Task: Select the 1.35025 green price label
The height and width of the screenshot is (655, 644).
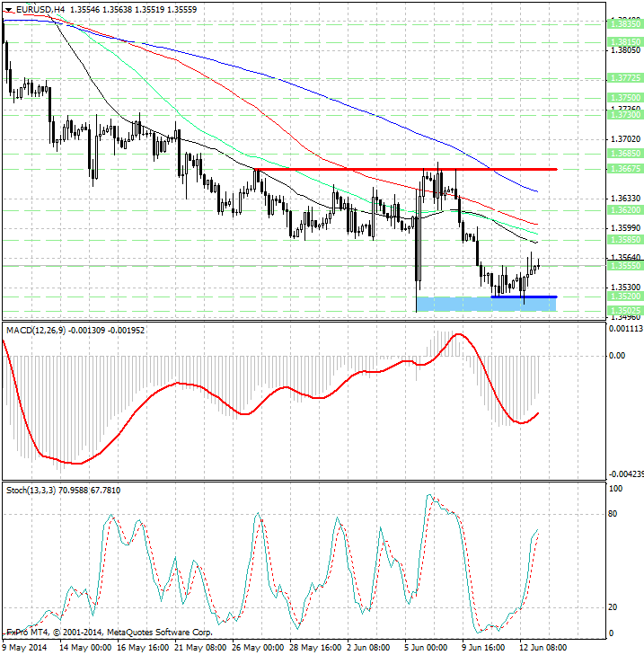Action: tap(625, 311)
